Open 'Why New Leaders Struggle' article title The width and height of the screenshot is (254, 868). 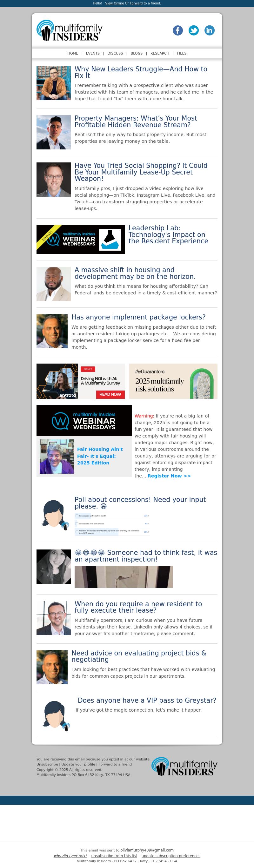[x=141, y=72]
